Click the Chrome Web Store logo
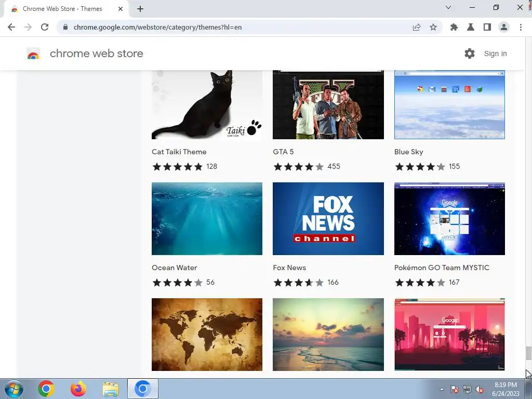Image resolution: width=532 pixels, height=399 pixels. (33, 54)
